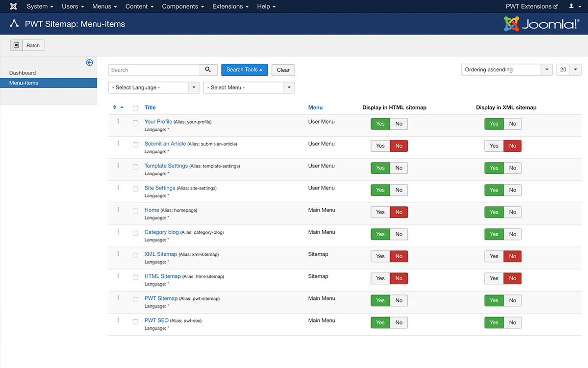Collapse the sidebar with the arrow icon
Image resolution: width=588 pixels, height=368 pixels.
[89, 63]
